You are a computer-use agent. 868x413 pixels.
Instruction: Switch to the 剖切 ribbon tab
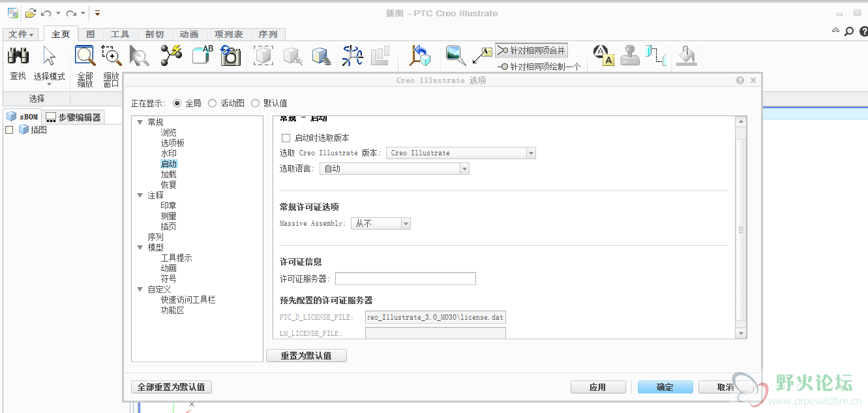155,34
